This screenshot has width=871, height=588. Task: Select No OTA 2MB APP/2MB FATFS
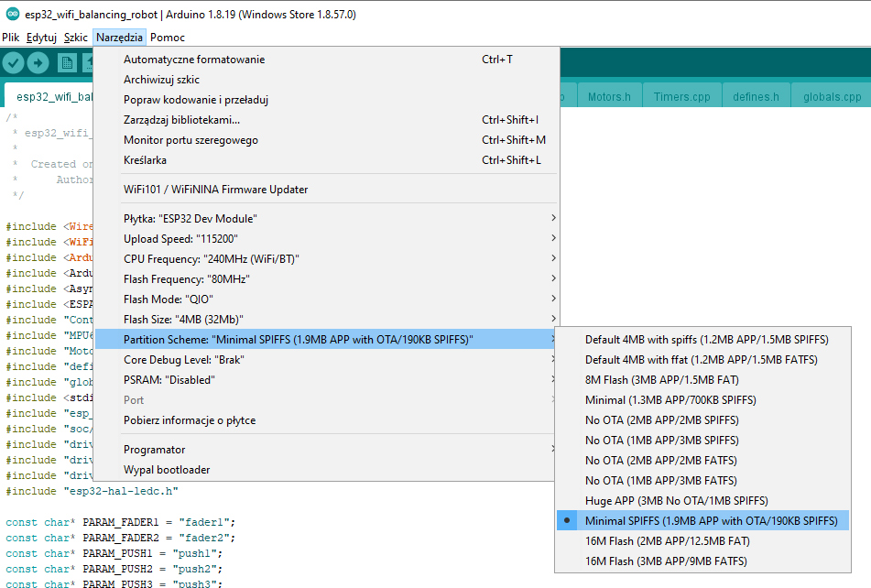tap(702, 461)
